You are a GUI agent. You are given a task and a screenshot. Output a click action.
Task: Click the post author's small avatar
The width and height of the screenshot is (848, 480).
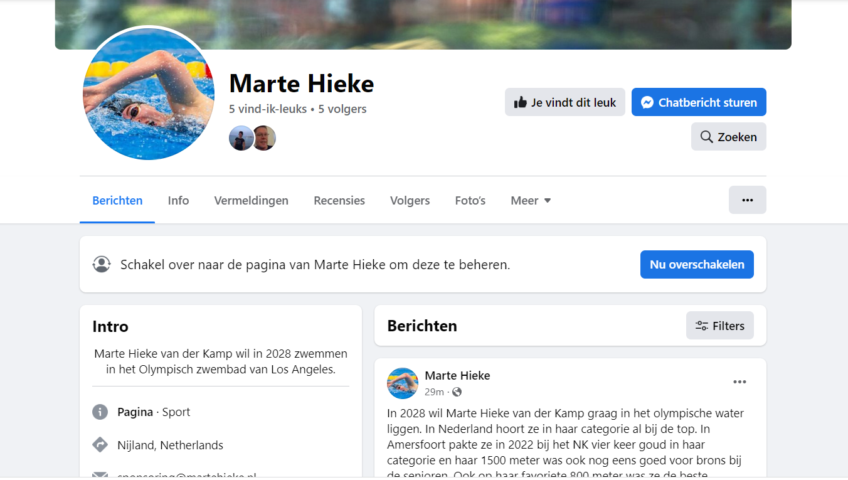(402, 383)
